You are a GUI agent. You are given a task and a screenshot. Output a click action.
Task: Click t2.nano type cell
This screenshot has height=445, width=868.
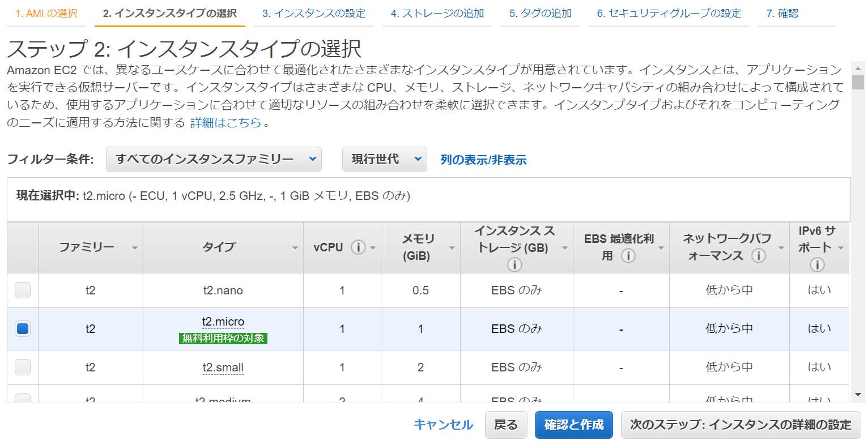tap(223, 290)
